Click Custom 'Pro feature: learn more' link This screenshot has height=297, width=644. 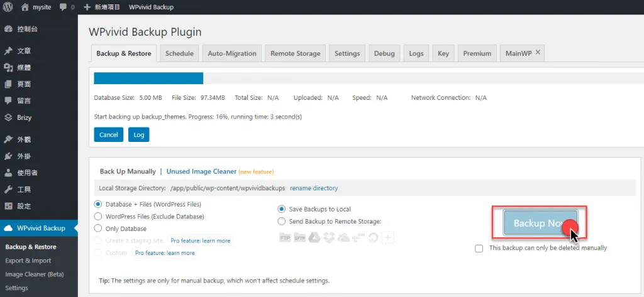tap(165, 252)
